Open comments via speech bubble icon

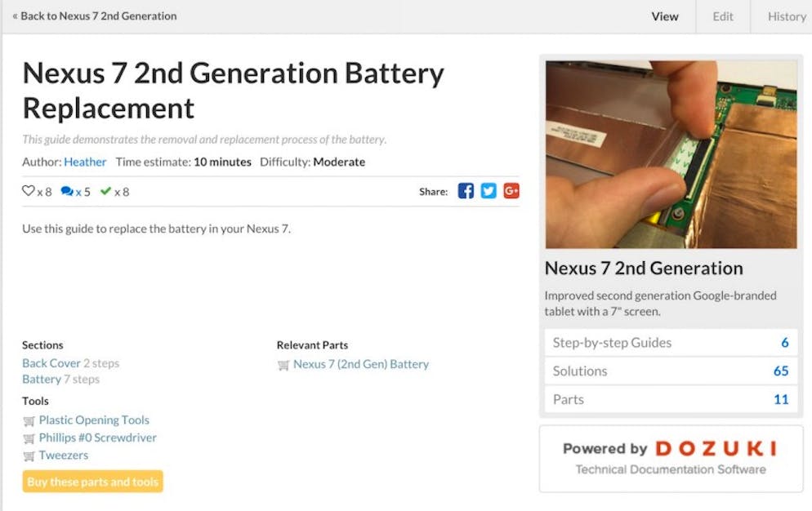point(67,191)
